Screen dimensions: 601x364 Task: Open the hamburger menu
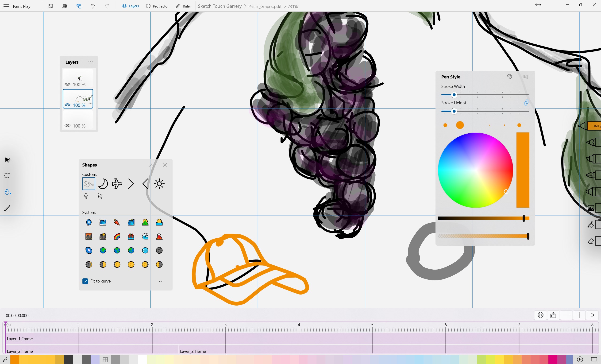6,6
